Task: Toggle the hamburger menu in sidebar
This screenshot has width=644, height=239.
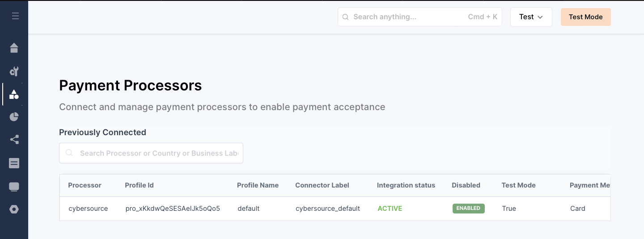Action: click(15, 17)
